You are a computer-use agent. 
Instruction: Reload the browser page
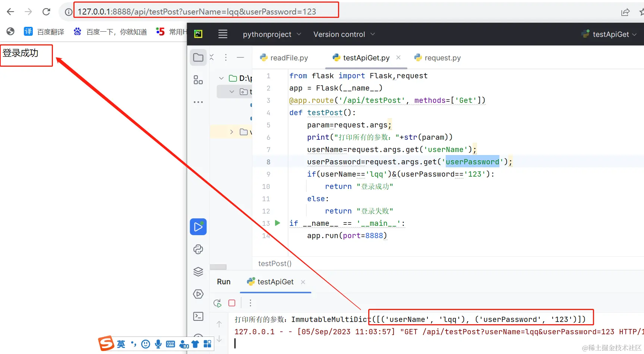(x=46, y=12)
